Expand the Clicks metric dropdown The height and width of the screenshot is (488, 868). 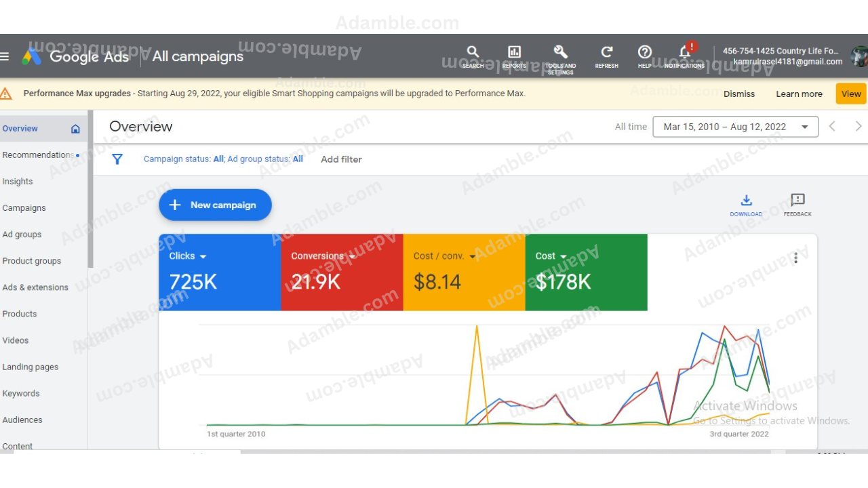(203, 257)
